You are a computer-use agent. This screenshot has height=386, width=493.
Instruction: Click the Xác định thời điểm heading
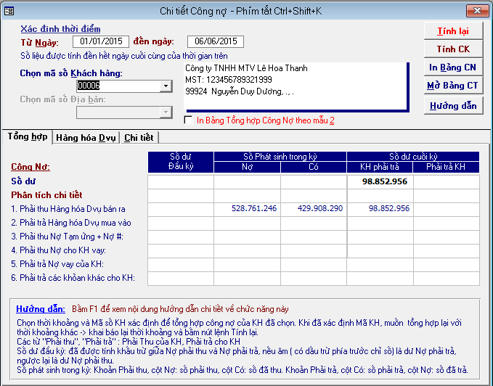[60, 29]
